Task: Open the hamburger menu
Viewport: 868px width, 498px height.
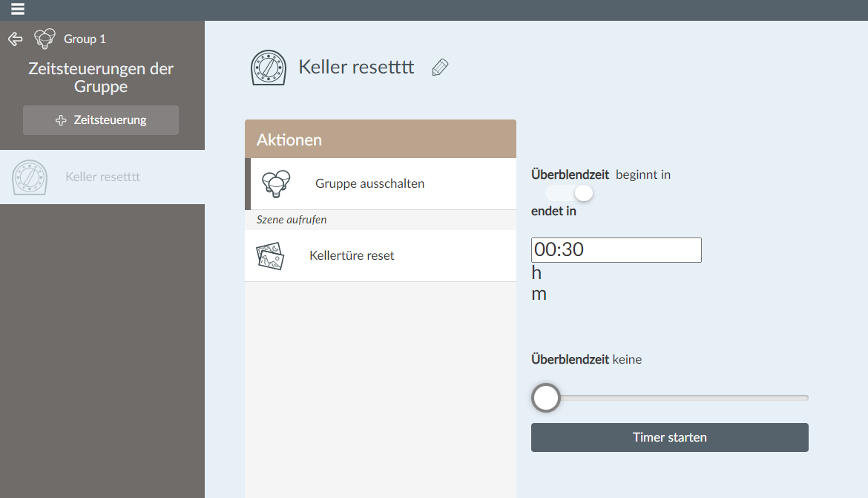Action: click(x=18, y=10)
